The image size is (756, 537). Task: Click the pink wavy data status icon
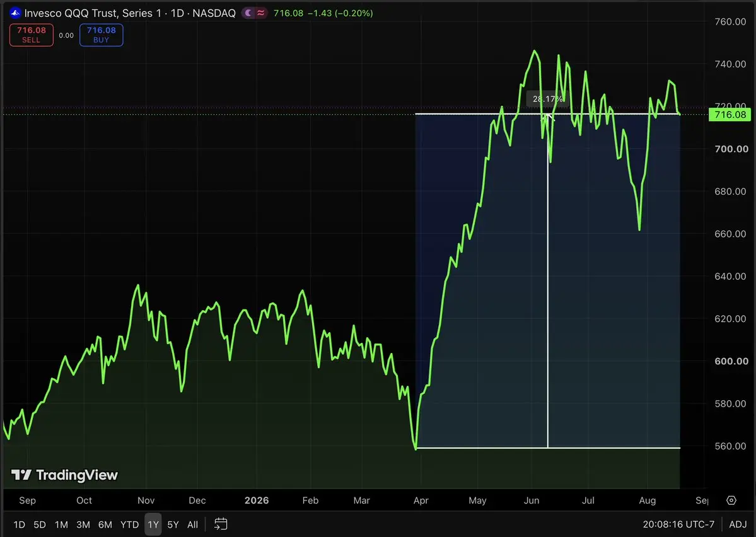click(x=261, y=13)
